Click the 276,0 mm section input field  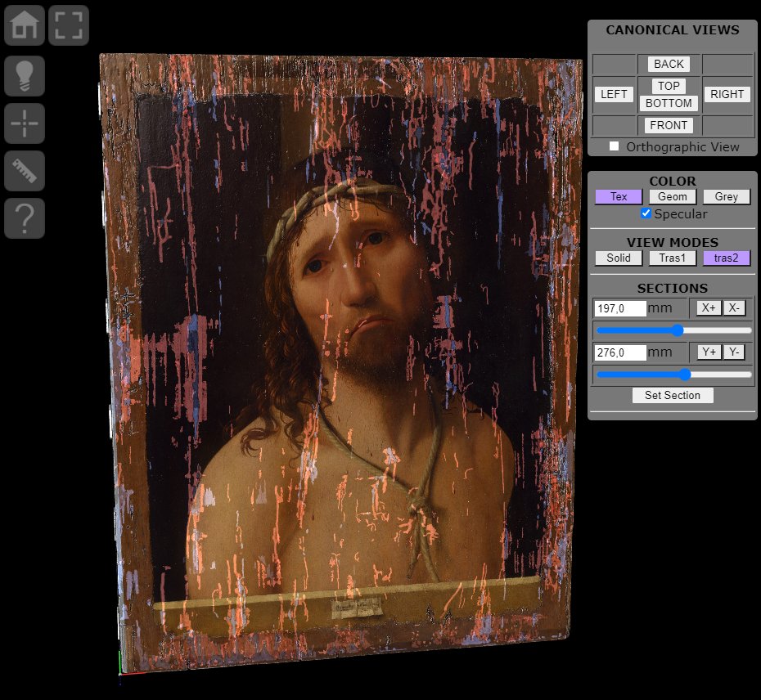(x=619, y=352)
